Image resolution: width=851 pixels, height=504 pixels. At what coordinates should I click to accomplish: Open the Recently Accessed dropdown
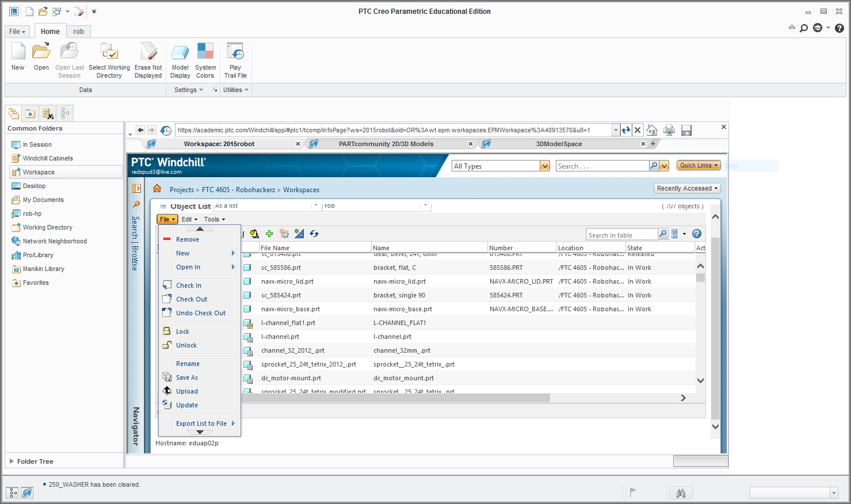[x=688, y=188]
